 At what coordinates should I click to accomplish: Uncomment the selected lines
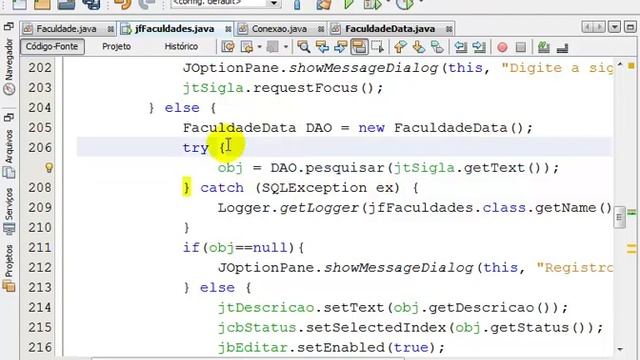[562, 48]
